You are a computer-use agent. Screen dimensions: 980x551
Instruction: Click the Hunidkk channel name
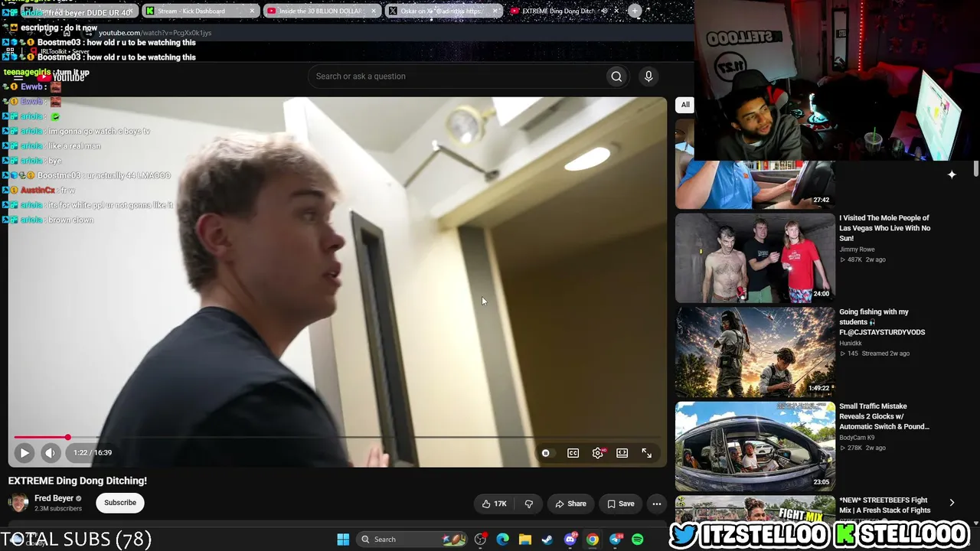pyautogui.click(x=851, y=344)
